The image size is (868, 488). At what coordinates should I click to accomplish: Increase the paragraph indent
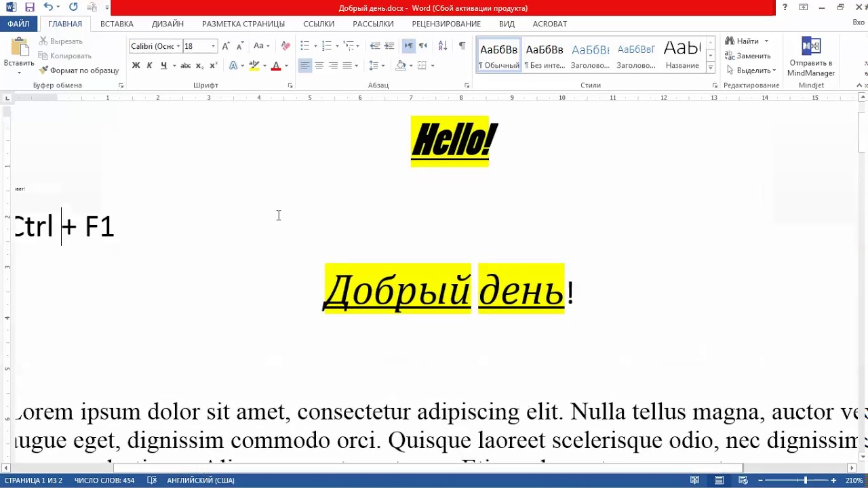(x=389, y=46)
